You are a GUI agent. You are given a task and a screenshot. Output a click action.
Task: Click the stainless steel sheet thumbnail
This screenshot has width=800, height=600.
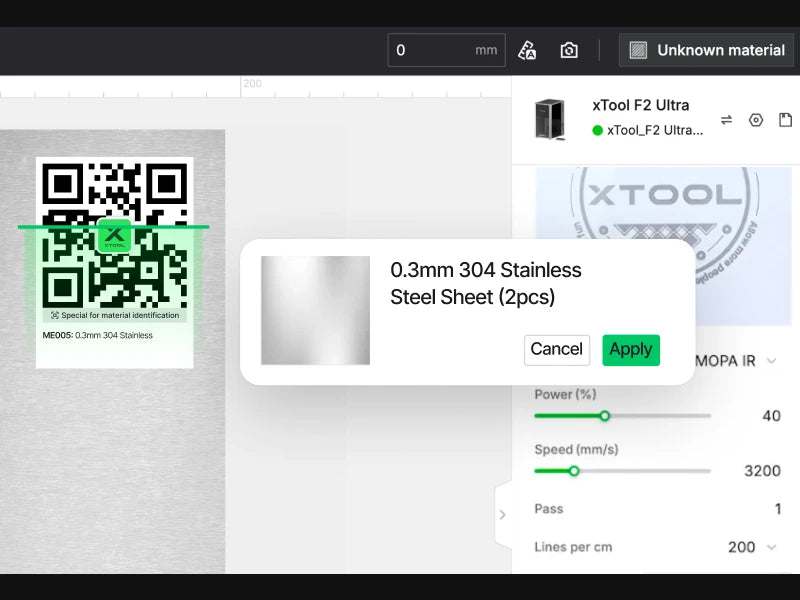click(x=315, y=310)
